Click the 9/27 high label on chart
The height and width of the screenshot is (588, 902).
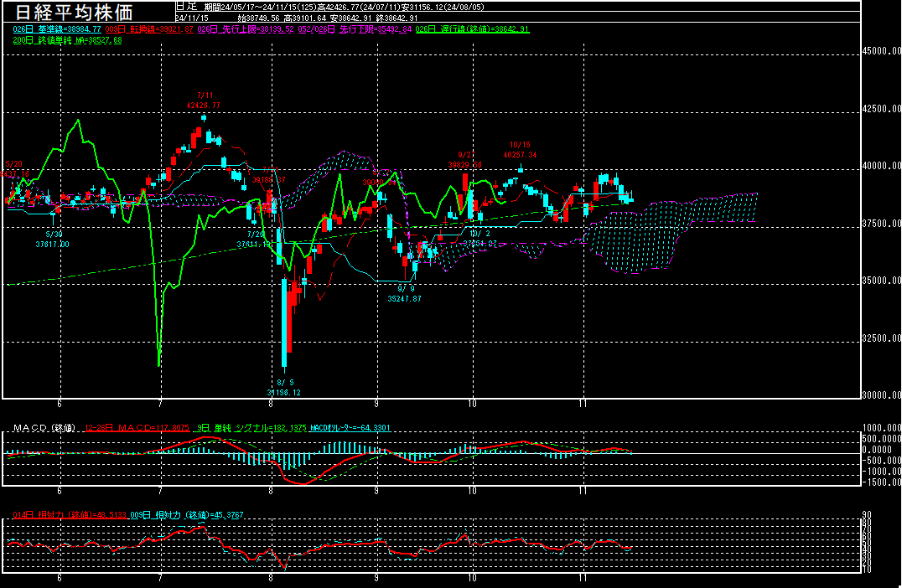click(x=466, y=160)
